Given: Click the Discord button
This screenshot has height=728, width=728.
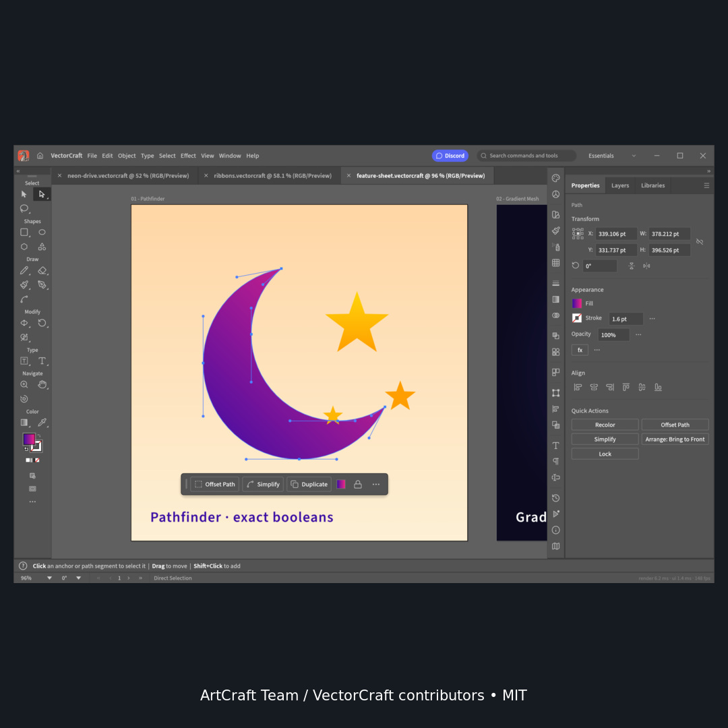Looking at the screenshot, I should pos(450,156).
